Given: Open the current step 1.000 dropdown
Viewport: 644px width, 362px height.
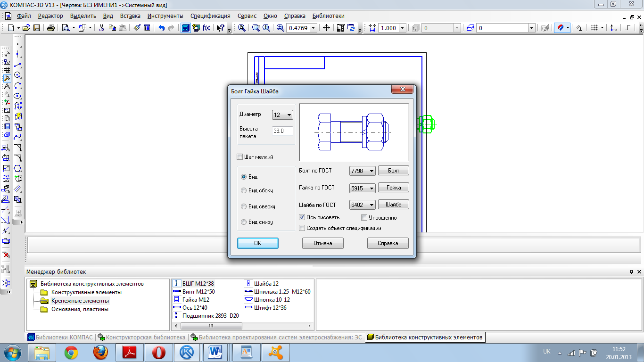Looking at the screenshot, I should (402, 28).
